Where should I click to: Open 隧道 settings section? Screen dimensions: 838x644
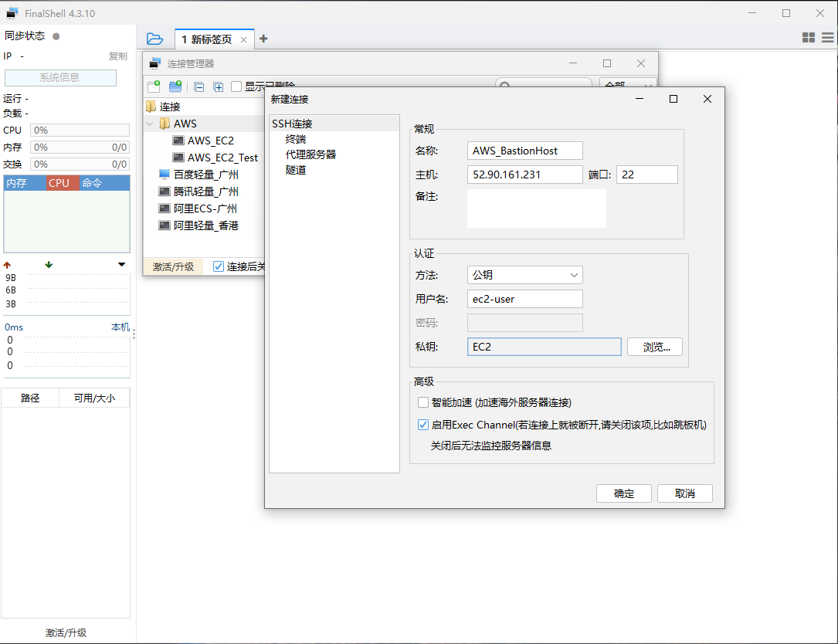(296, 171)
